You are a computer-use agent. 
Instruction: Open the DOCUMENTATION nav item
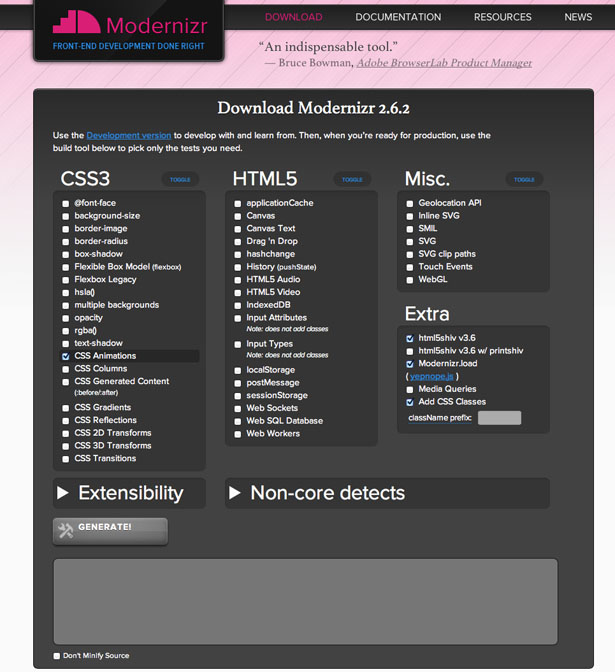click(398, 17)
